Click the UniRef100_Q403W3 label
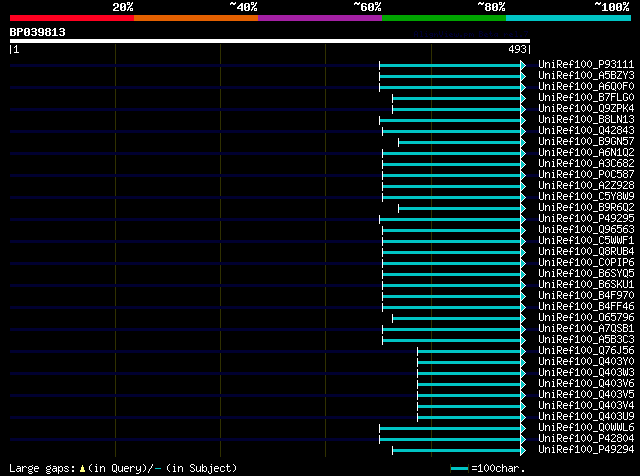Screen dimensions: 640x476 coord(586,373)
